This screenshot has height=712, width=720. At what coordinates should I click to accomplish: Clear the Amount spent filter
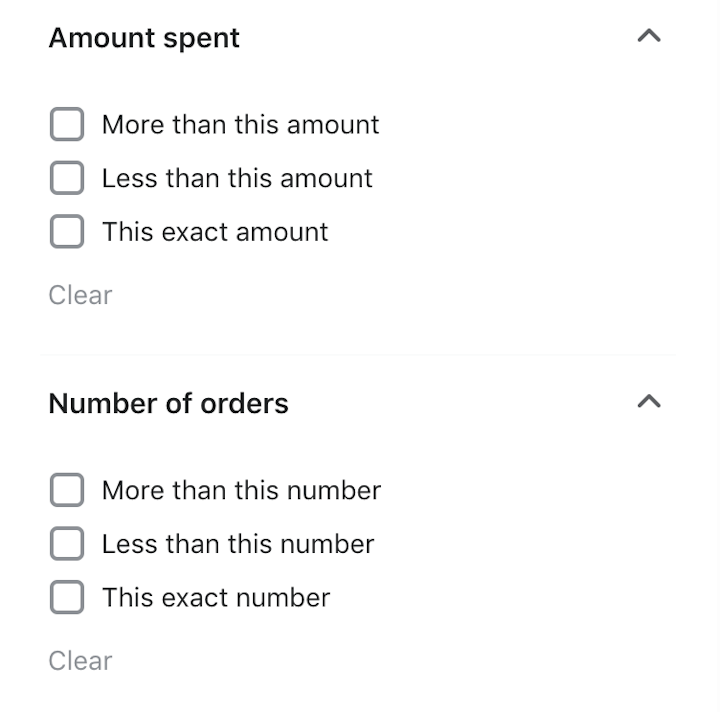80,295
